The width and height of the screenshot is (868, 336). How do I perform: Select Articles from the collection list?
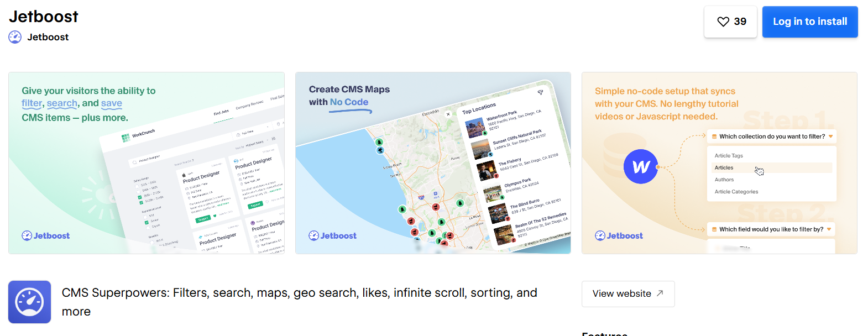(724, 167)
